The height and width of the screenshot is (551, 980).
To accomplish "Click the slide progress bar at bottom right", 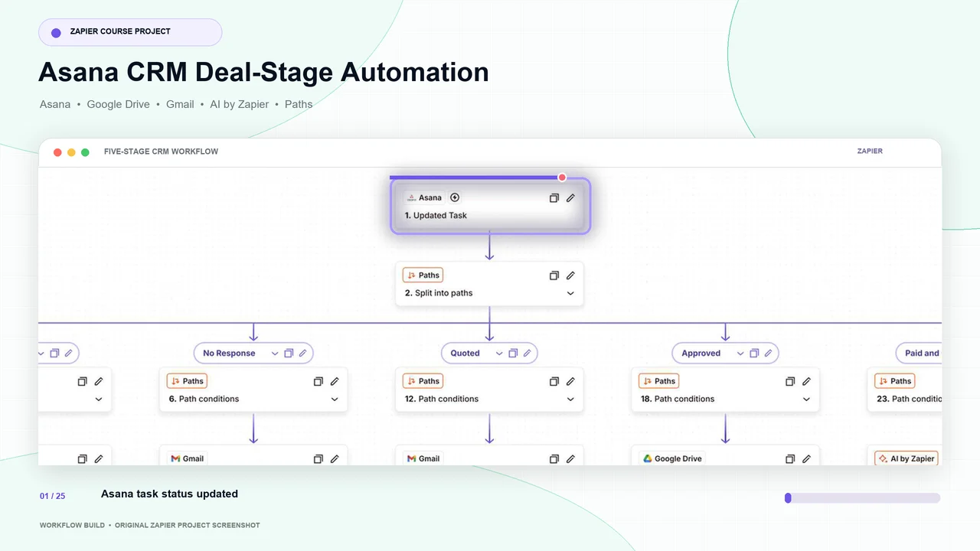I will click(x=862, y=498).
